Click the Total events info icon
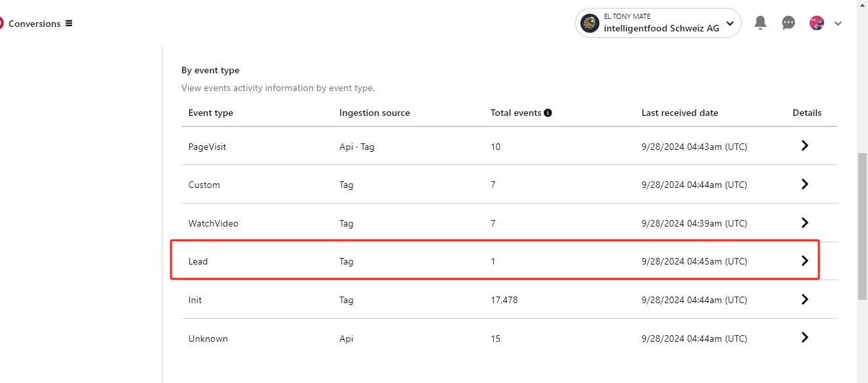Screen dimensions: 868x383 pos(548,113)
